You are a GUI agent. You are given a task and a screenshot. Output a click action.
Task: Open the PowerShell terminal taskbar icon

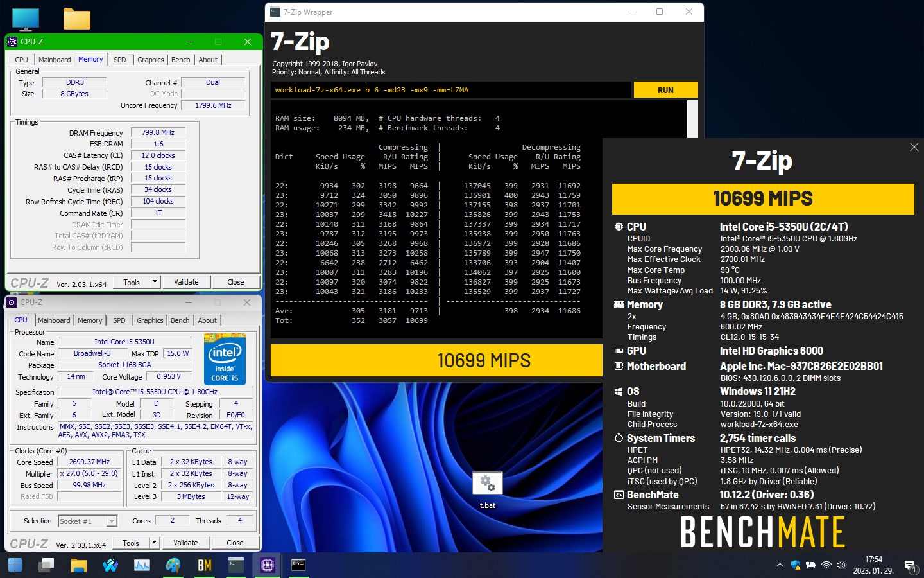236,565
